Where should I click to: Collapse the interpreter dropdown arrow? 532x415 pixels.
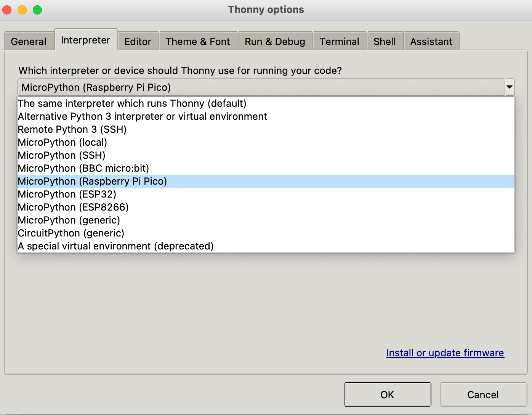click(510, 87)
